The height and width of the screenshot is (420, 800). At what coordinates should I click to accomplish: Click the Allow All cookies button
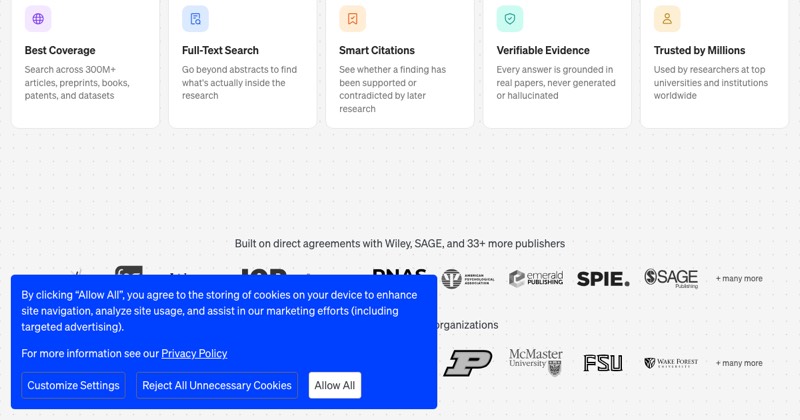(335, 385)
